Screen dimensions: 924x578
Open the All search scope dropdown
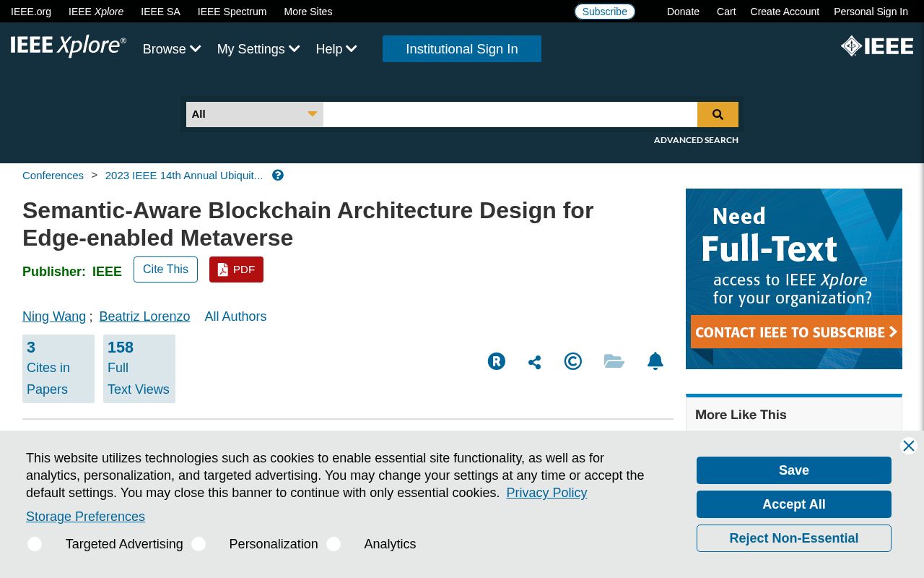(x=255, y=114)
